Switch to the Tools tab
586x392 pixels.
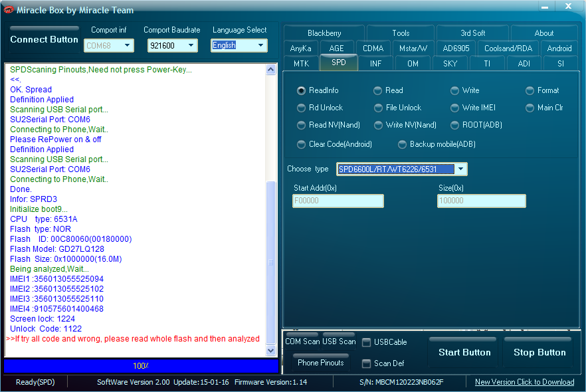pos(401,33)
